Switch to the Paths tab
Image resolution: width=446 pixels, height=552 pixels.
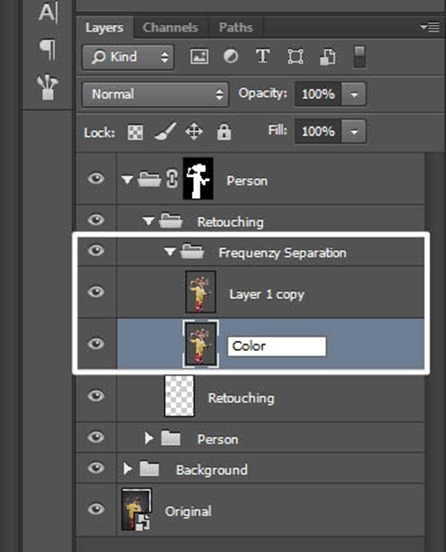[236, 27]
